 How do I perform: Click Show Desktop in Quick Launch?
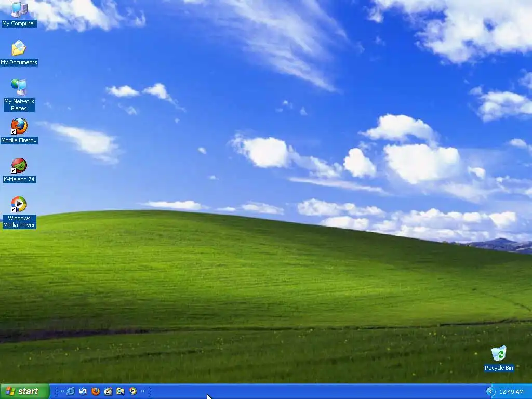click(x=108, y=391)
